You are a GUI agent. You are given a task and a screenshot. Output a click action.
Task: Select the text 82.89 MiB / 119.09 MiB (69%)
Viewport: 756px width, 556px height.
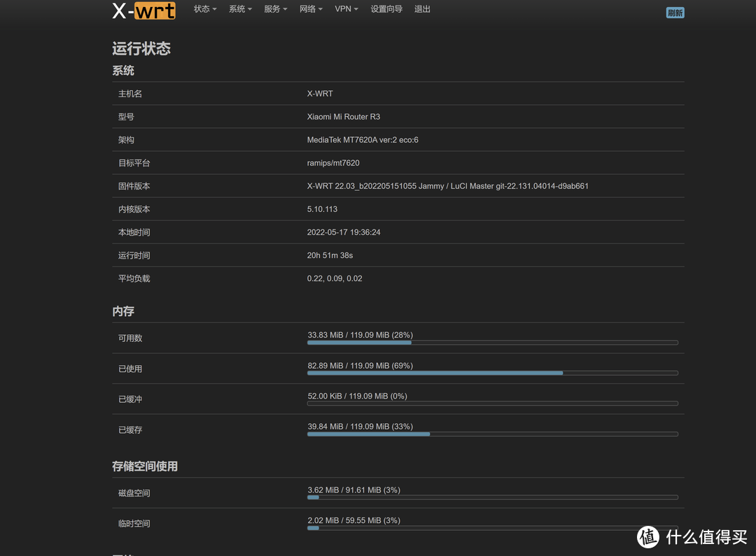coord(360,366)
